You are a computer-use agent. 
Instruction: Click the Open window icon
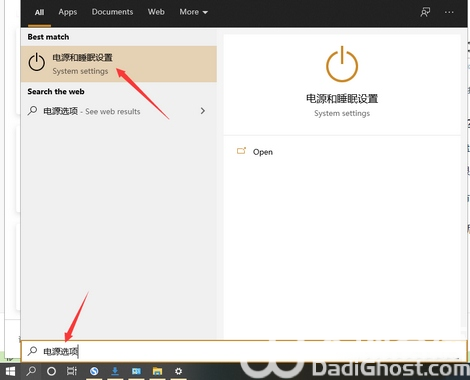(x=241, y=151)
